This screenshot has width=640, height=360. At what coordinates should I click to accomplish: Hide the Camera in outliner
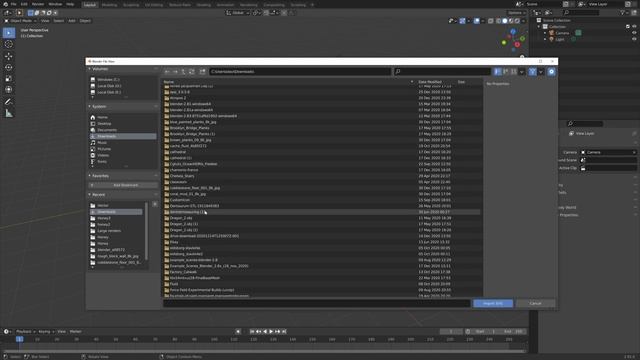(x=634, y=33)
